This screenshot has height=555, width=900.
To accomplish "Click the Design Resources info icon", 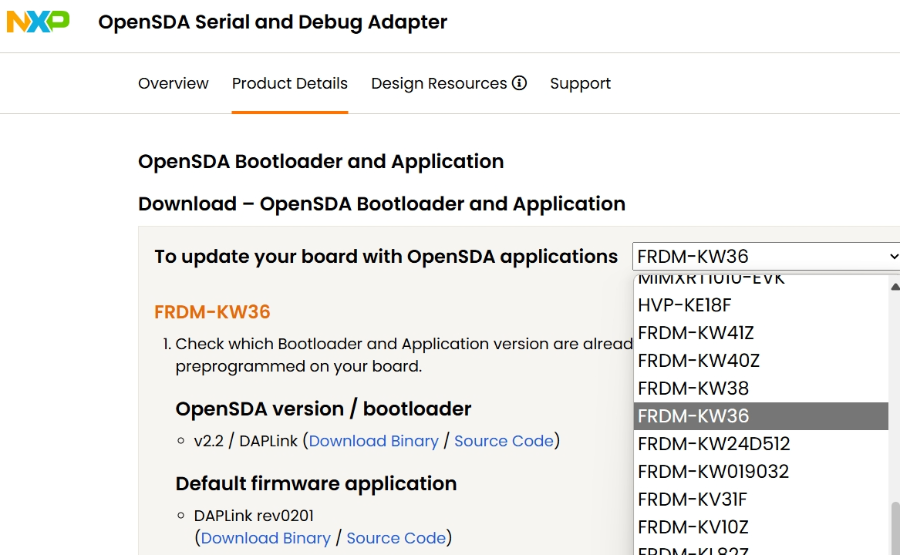I will (x=519, y=83).
